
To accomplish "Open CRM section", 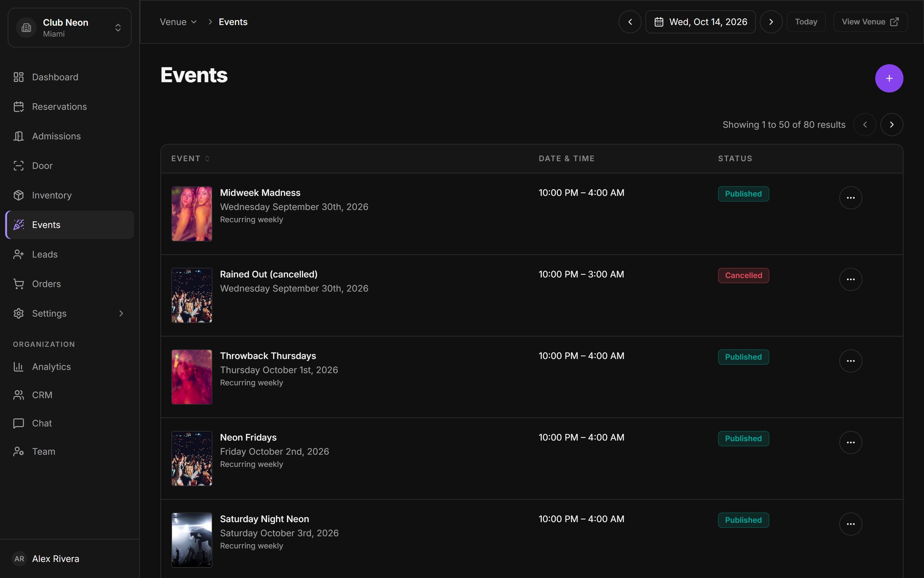I will (x=69, y=395).
